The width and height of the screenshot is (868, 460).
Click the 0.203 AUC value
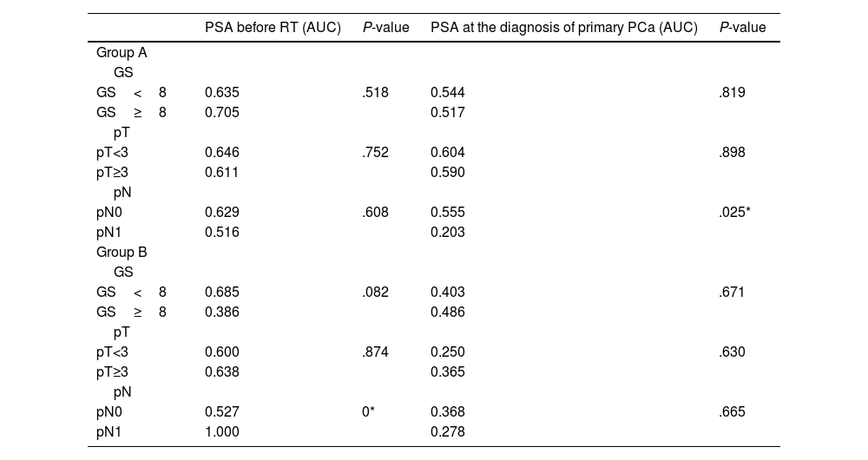pos(448,233)
